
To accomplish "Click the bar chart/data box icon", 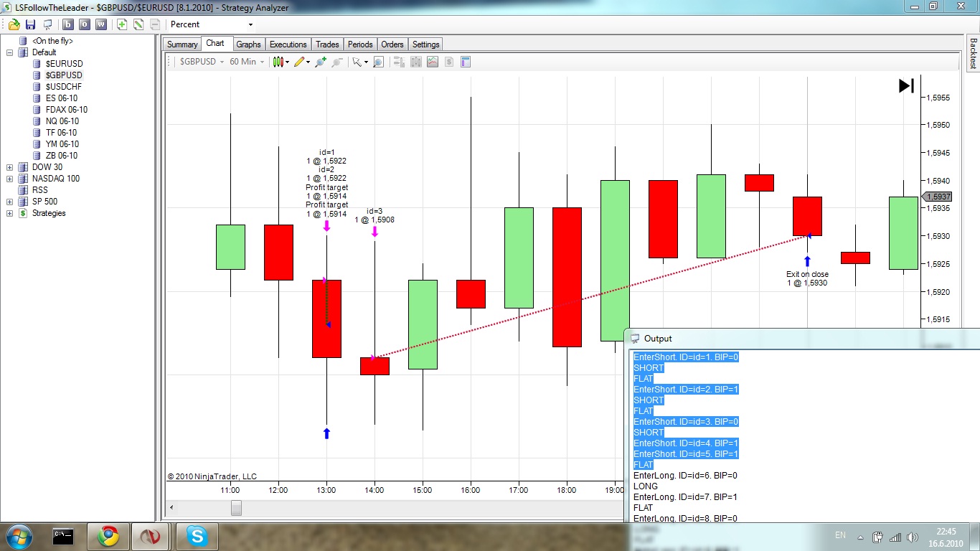I will tap(415, 62).
